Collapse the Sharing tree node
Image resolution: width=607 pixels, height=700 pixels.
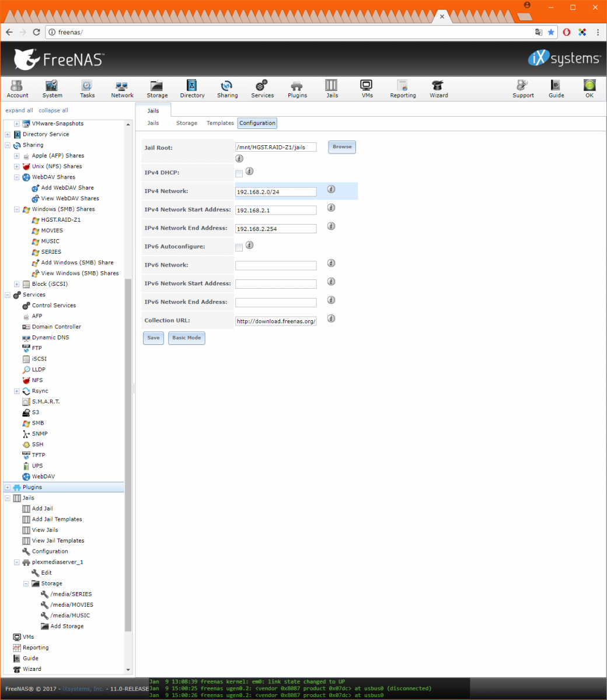pos(8,145)
